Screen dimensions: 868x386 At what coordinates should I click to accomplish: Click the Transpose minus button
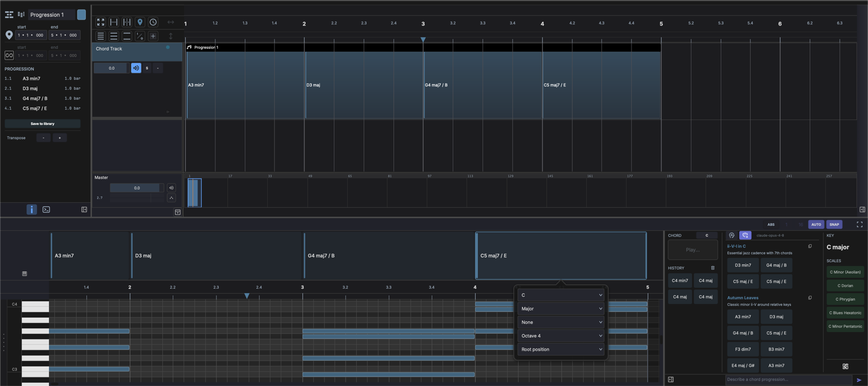[43, 138]
